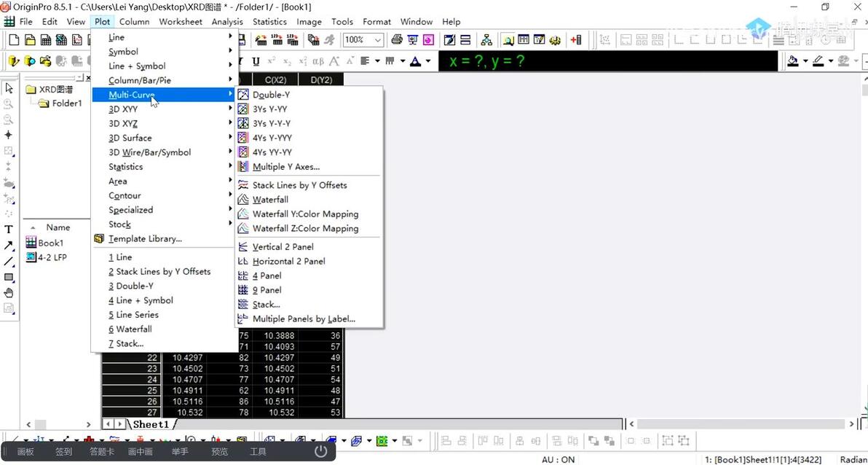Select Waterfall Y:Color Mapping
Viewport: 868px width, 465px height.
point(309,214)
